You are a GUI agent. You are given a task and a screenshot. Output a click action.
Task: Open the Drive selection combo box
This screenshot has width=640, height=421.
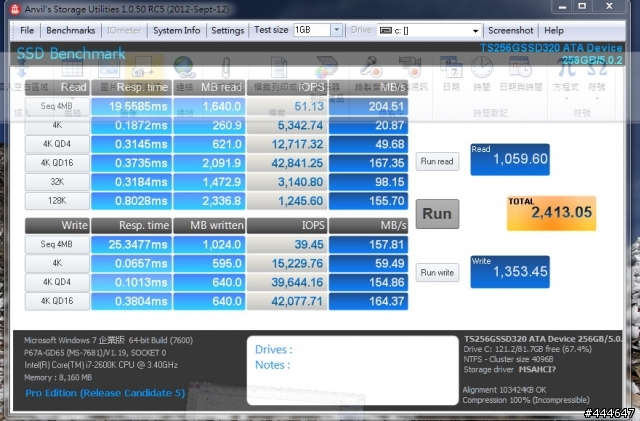coord(429,30)
